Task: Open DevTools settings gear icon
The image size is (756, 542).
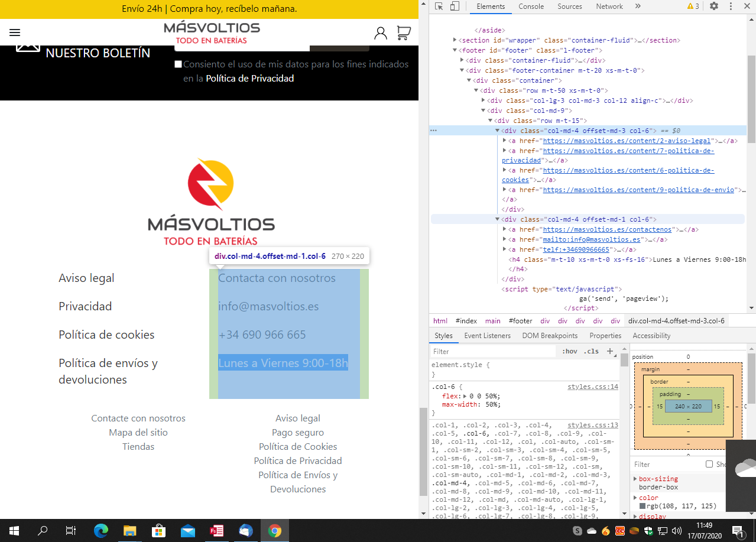Action: (x=714, y=7)
